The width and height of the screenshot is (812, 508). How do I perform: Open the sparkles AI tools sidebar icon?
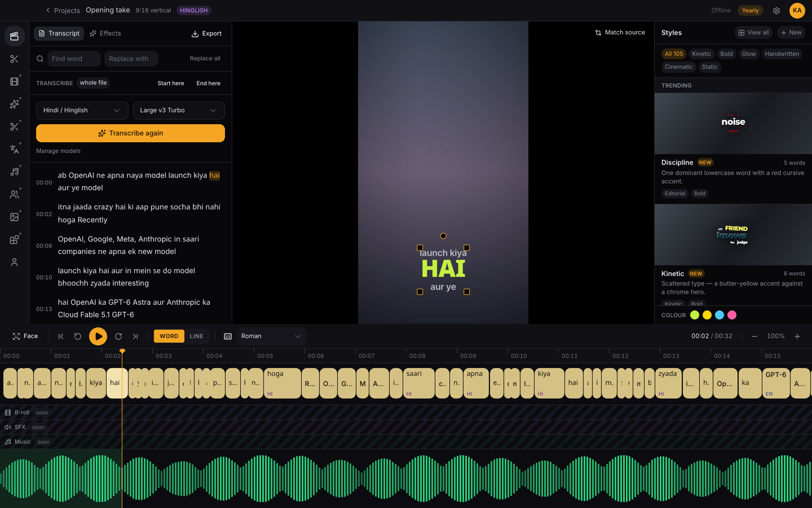click(x=14, y=104)
